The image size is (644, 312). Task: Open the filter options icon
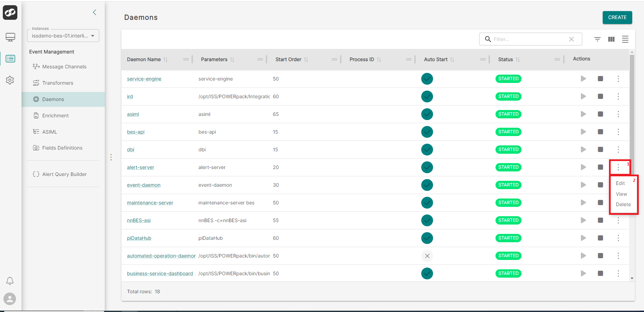click(598, 39)
